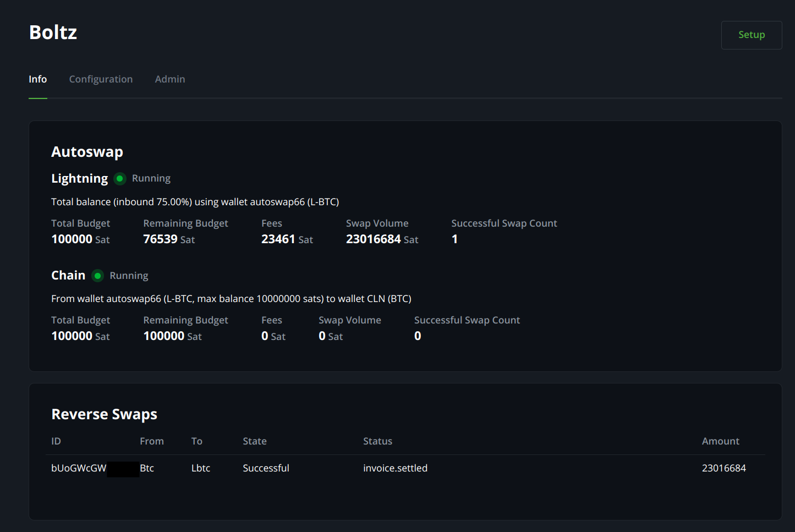795x532 pixels.
Task: Click the invoice.settled status text
Action: pyautogui.click(x=395, y=468)
